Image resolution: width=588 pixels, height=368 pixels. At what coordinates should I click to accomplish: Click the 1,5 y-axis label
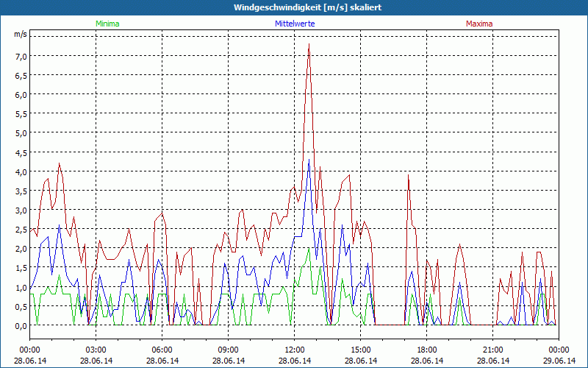click(x=21, y=268)
